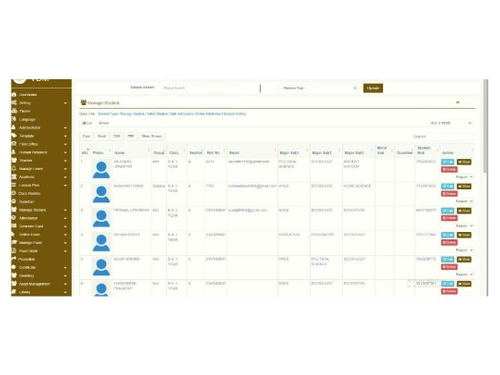Expand the Template sidebar menu
500x375 pixels.
(65, 136)
